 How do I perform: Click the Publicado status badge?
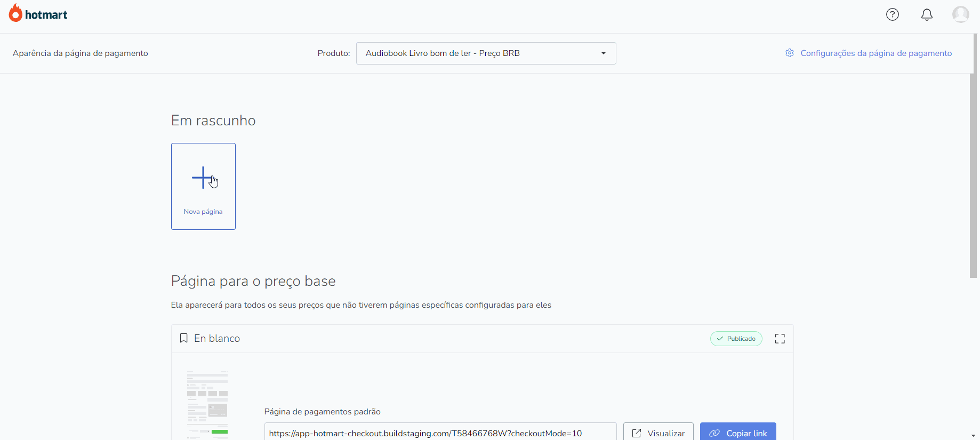click(x=736, y=339)
